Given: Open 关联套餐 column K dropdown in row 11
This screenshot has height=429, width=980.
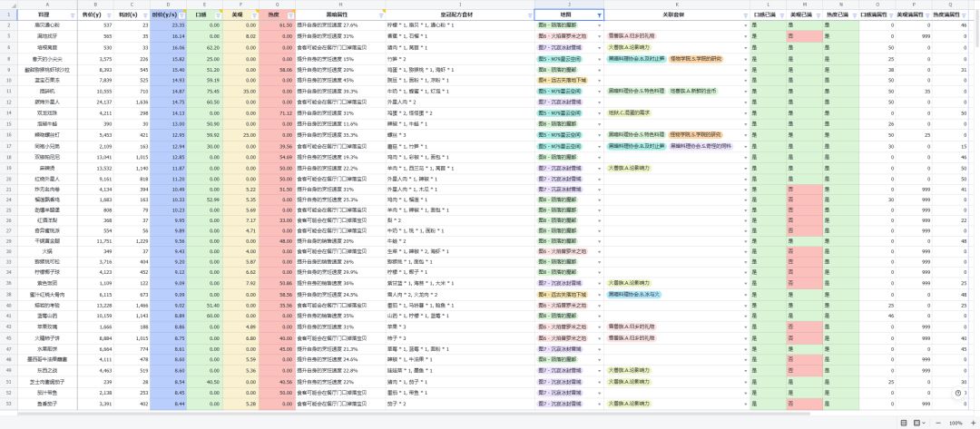Looking at the screenshot, I should click(746, 92).
